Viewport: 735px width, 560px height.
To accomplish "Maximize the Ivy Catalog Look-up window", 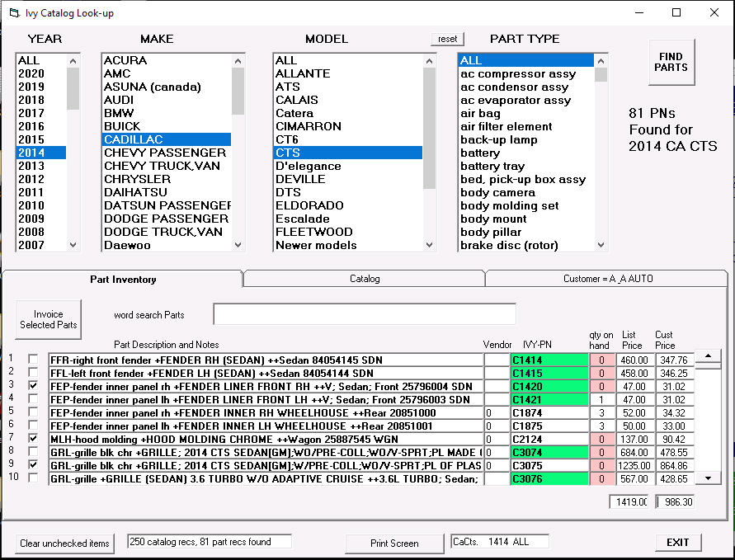I will pos(676,12).
